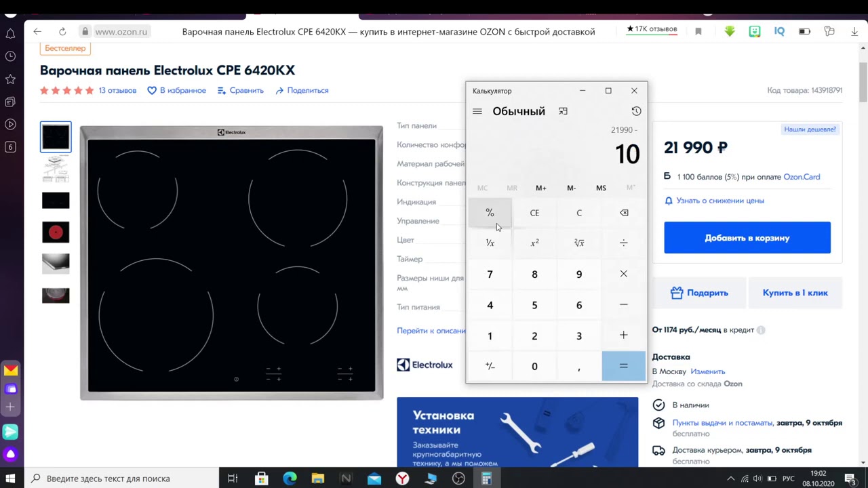Image resolution: width=868 pixels, height=488 pixels.
Task: Click Перейти к описанию link
Action: (x=431, y=331)
